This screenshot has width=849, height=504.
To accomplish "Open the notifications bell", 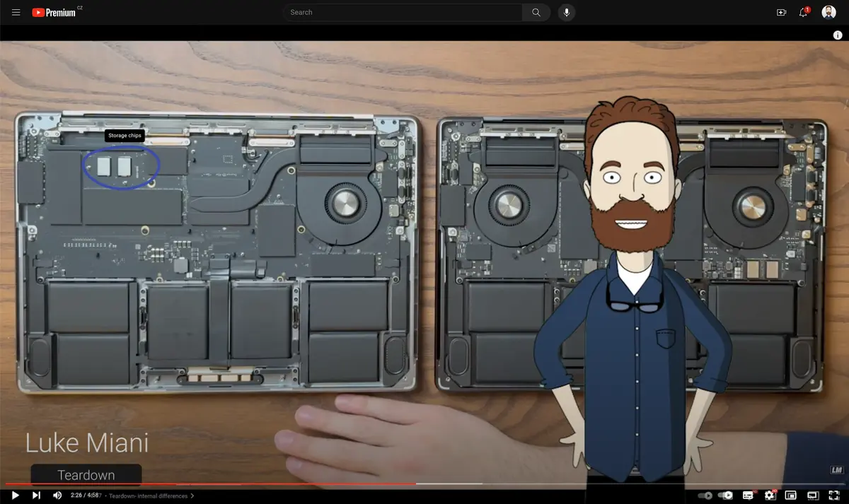I will (x=804, y=12).
